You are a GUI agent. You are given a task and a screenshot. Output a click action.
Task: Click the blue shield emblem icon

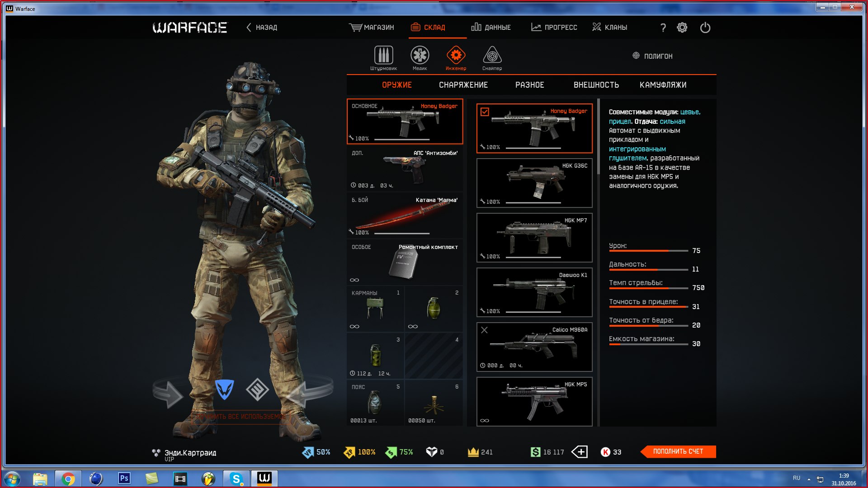tap(224, 389)
